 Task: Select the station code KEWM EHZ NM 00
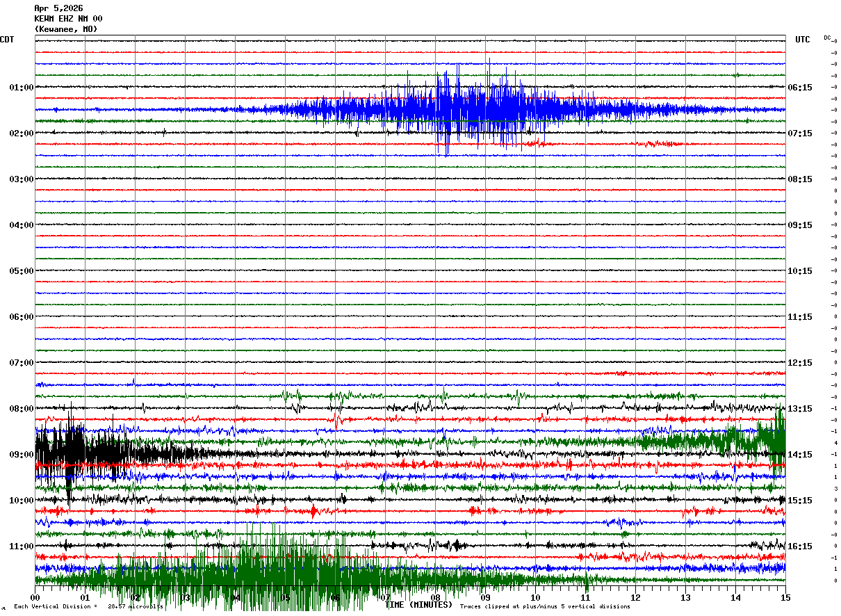(x=68, y=19)
